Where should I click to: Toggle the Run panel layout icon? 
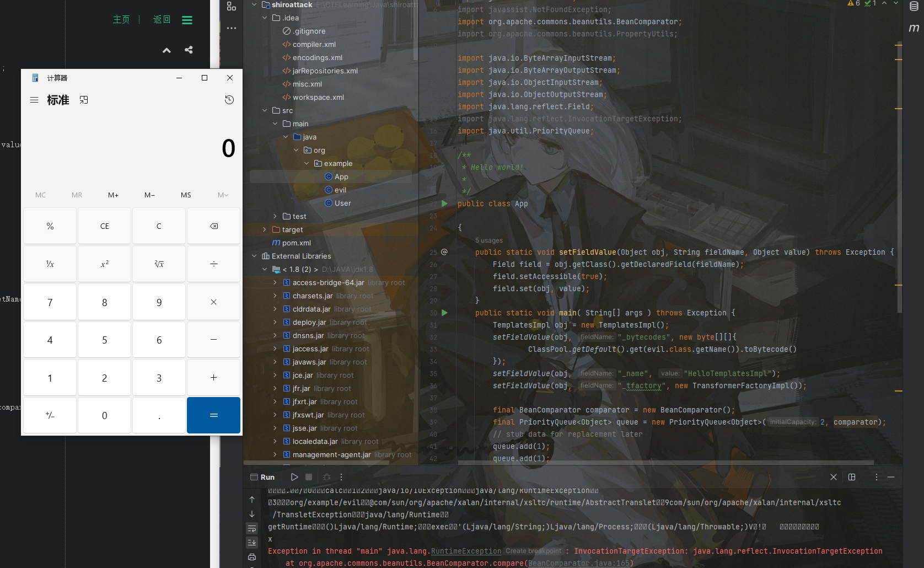pyautogui.click(x=852, y=477)
